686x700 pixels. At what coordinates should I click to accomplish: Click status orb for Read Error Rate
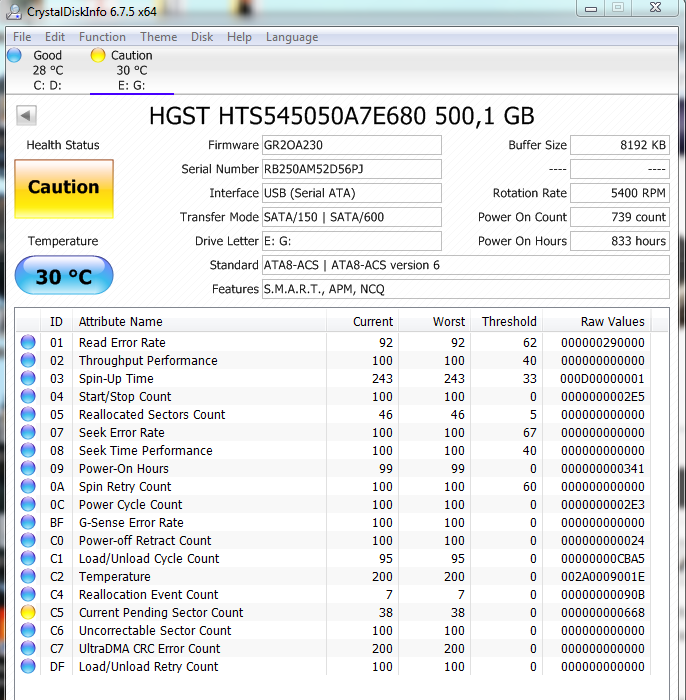pyautogui.click(x=28, y=342)
